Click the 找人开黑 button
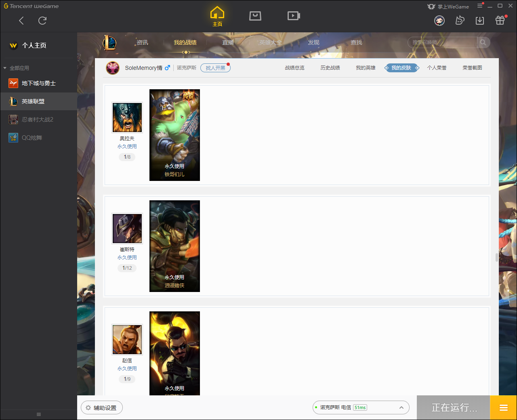The image size is (517, 420). [215, 68]
